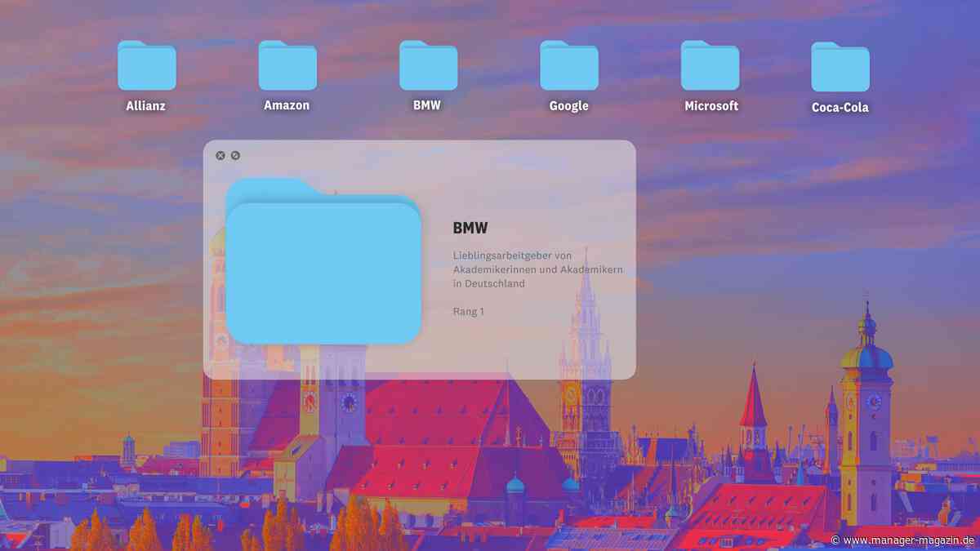Click the large folder preview in BMW window
980x551 pixels.
[x=323, y=260]
